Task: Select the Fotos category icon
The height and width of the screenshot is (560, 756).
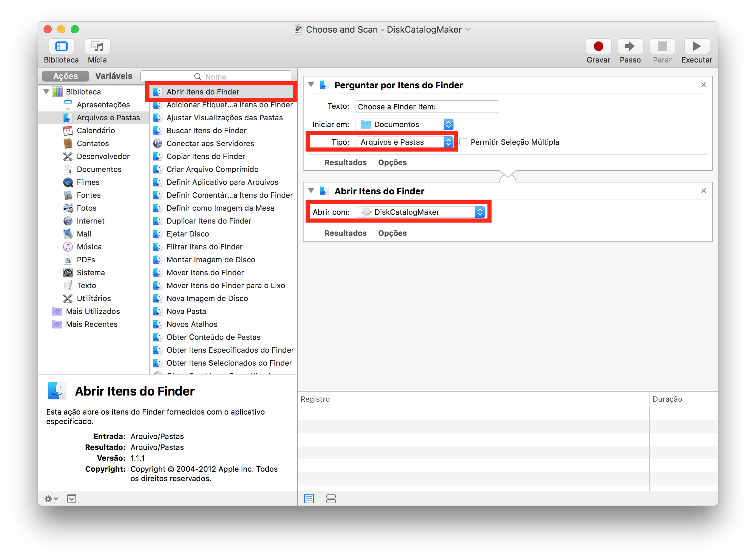Action: point(68,208)
